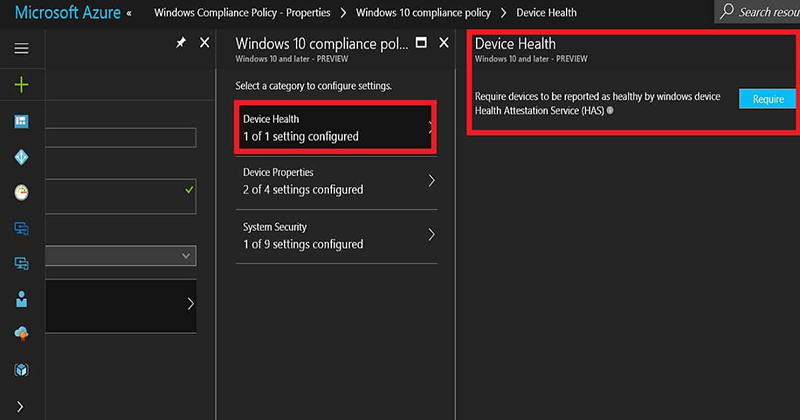
Task: Maximize the Windows 10 compliance policy blade
Action: click(x=421, y=43)
